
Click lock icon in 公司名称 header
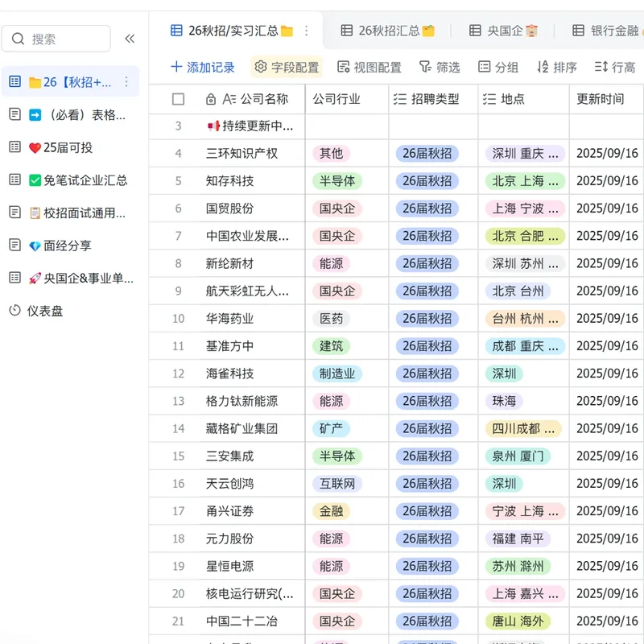211,99
